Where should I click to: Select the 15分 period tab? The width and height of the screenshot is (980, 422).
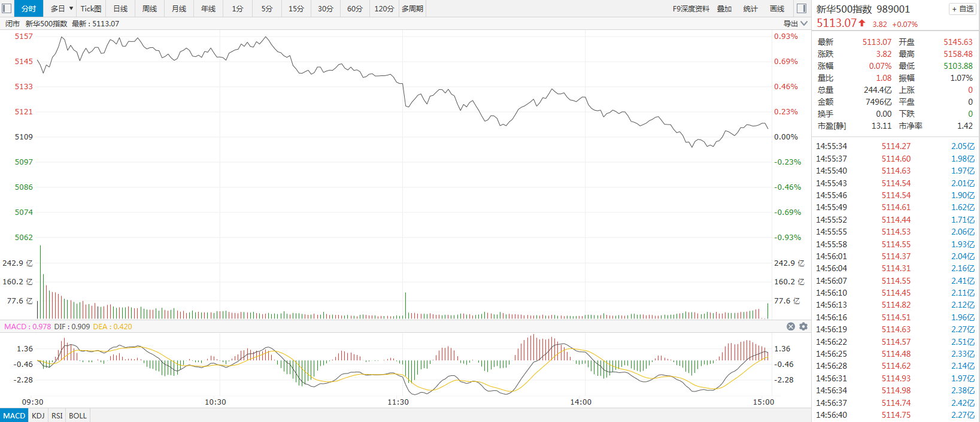click(296, 8)
